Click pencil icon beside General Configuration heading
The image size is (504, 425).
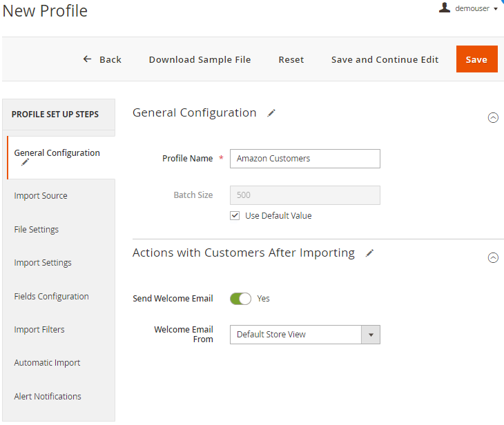pyautogui.click(x=271, y=113)
